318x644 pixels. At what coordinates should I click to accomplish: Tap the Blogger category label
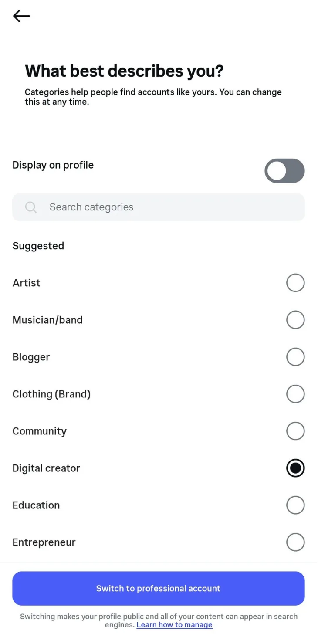click(x=31, y=357)
